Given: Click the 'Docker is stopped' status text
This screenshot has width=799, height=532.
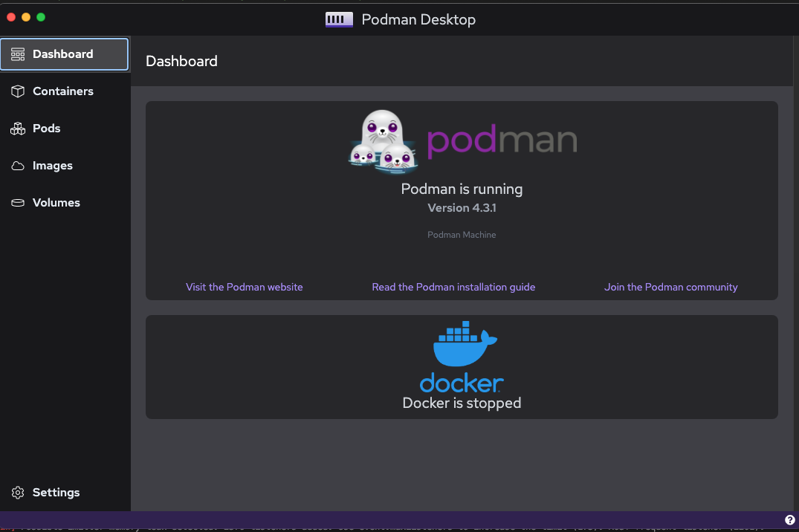Looking at the screenshot, I should [462, 403].
